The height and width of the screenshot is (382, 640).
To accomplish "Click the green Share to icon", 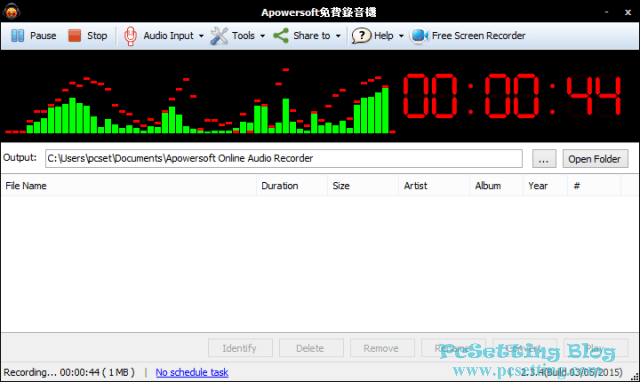I will [x=281, y=36].
